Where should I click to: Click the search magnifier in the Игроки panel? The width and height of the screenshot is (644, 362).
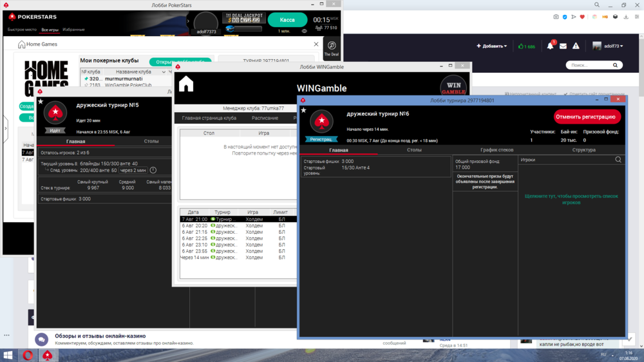point(618,160)
